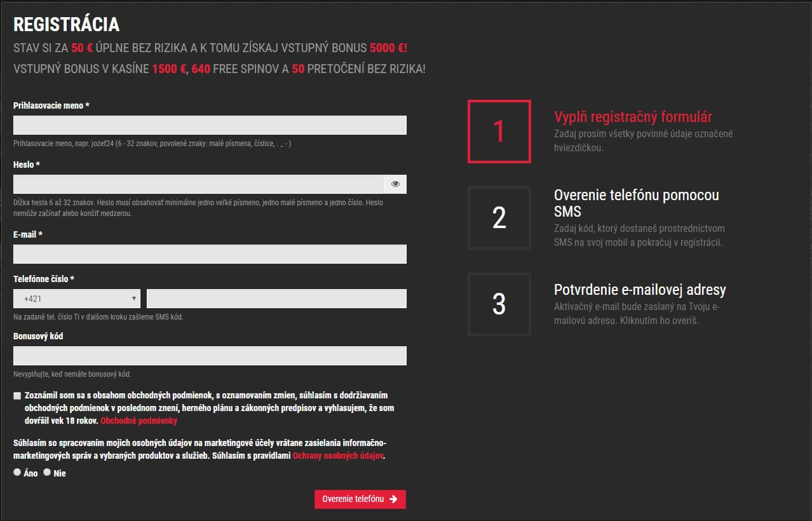
Task: Open the +421 country code dropdown
Action: coord(77,299)
